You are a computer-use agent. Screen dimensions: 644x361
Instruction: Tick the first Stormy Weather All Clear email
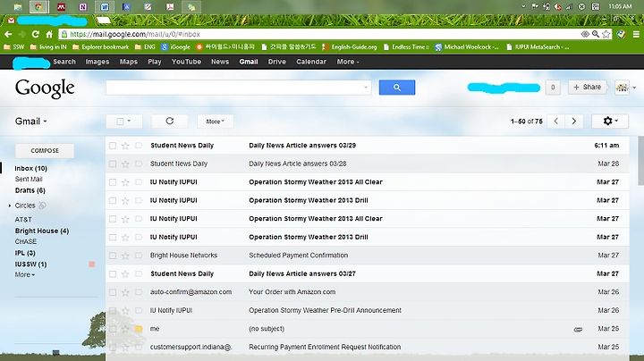(x=113, y=182)
